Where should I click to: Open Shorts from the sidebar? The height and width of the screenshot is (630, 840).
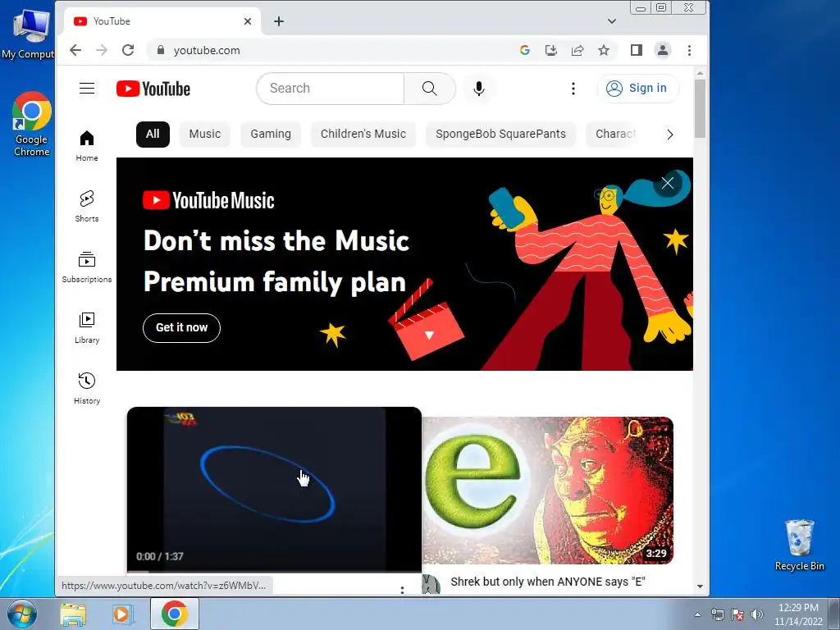[87, 206]
